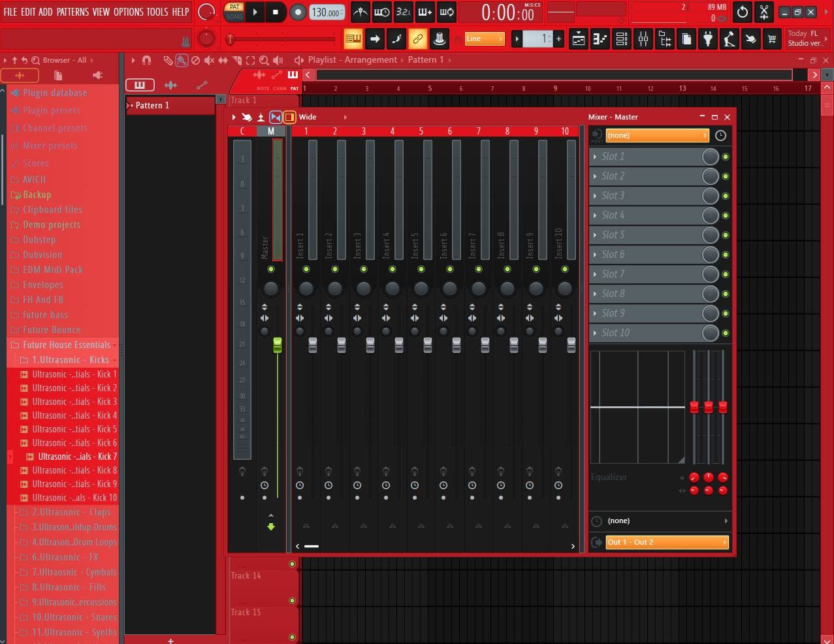Arm the record button

pyautogui.click(x=298, y=12)
